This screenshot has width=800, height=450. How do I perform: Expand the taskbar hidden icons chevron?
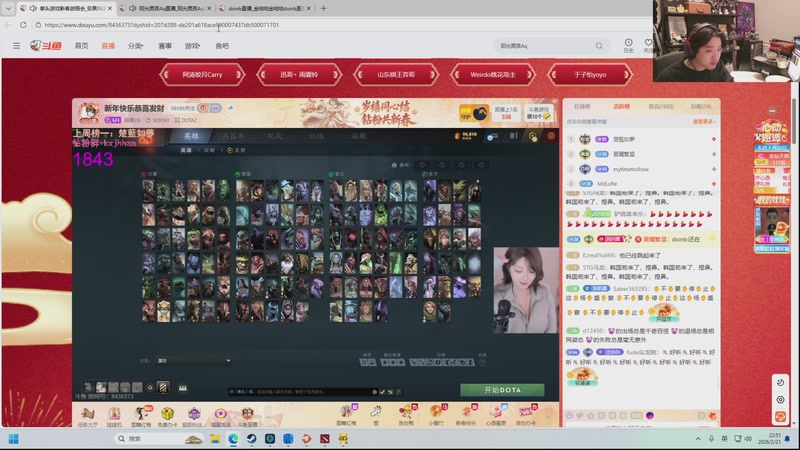(x=698, y=439)
